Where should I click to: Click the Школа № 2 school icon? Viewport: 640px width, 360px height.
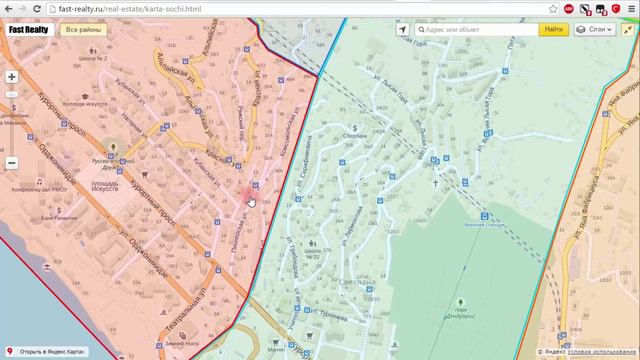(x=93, y=51)
